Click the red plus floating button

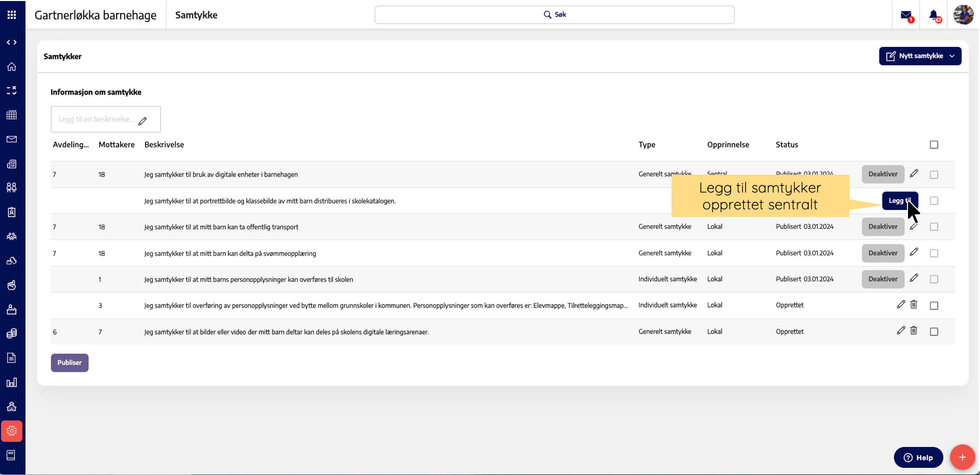coord(962,457)
